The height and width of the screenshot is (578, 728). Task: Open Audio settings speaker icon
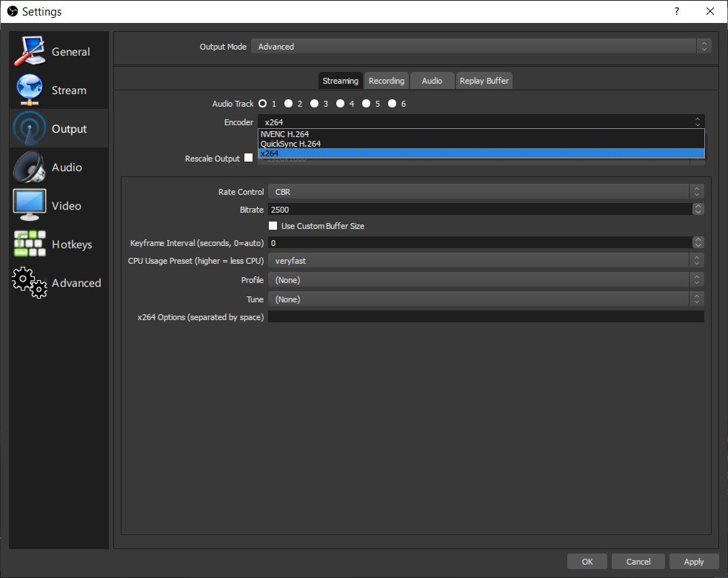tap(30, 167)
